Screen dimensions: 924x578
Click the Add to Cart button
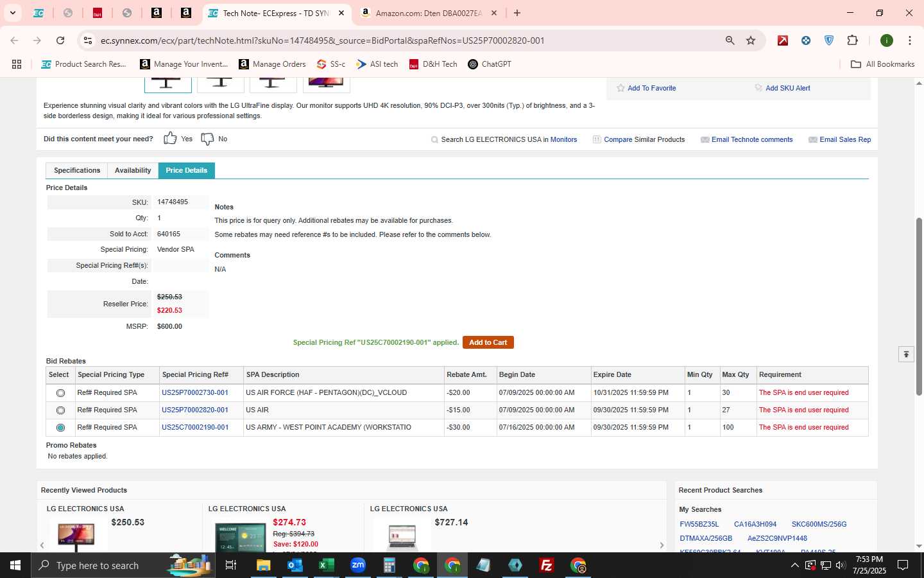(488, 342)
